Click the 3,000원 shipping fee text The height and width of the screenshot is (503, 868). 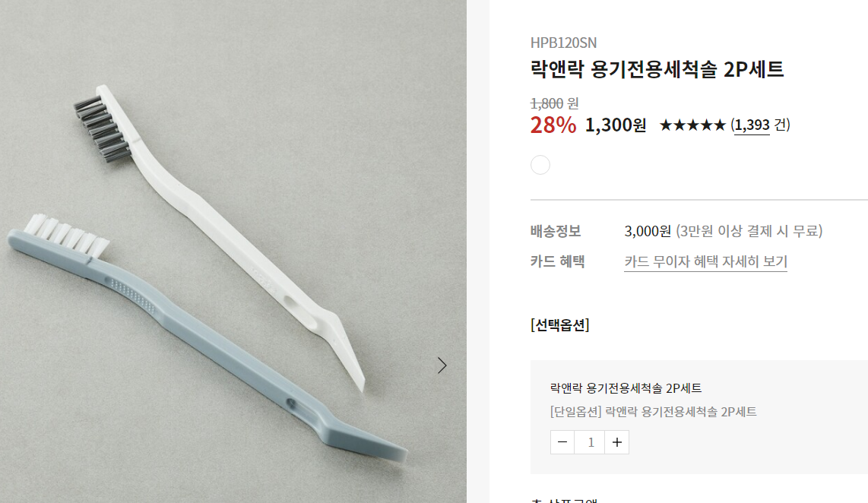coord(648,231)
